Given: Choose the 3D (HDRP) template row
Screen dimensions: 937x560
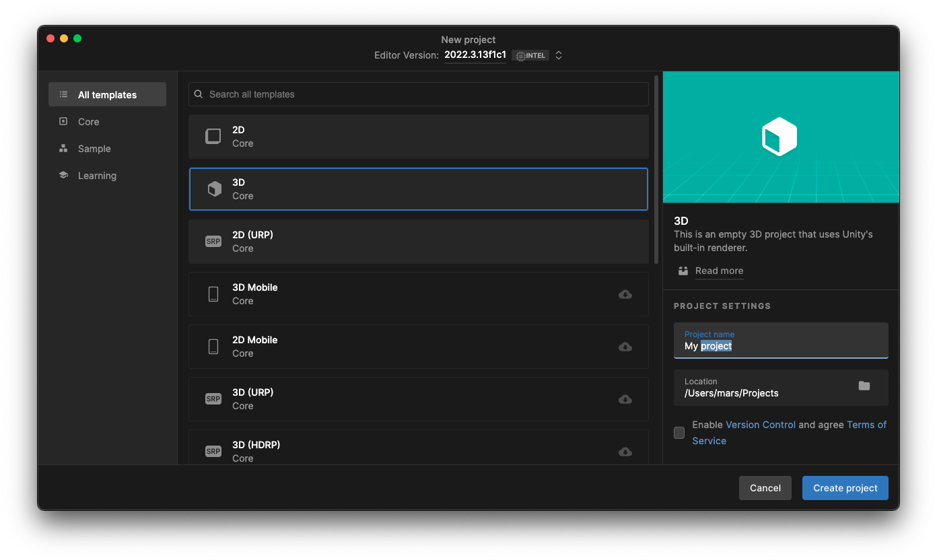Looking at the screenshot, I should pos(419,448).
